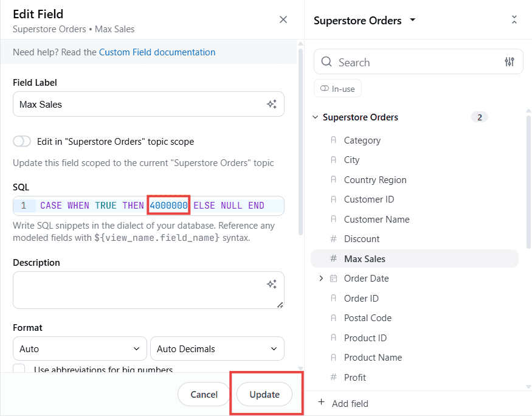Viewport: 532px width, 416px height.
Task: Click AI sparkle icon in Description box
Action: coord(272,284)
